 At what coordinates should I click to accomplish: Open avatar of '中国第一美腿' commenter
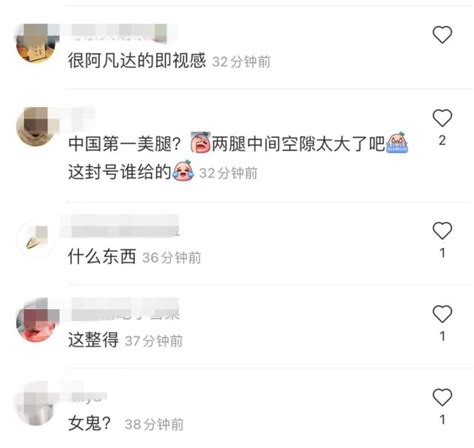[x=35, y=127]
